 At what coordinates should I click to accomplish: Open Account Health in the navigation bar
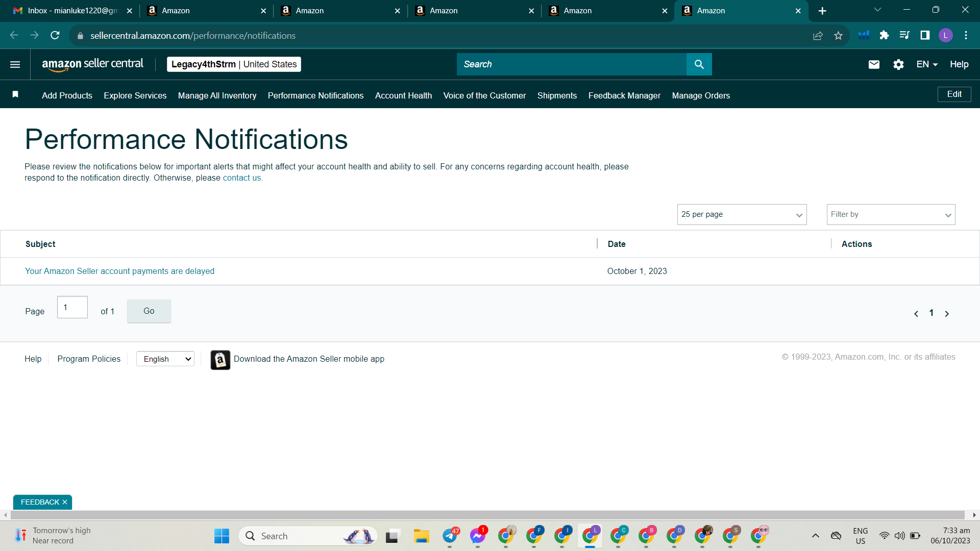click(403, 95)
